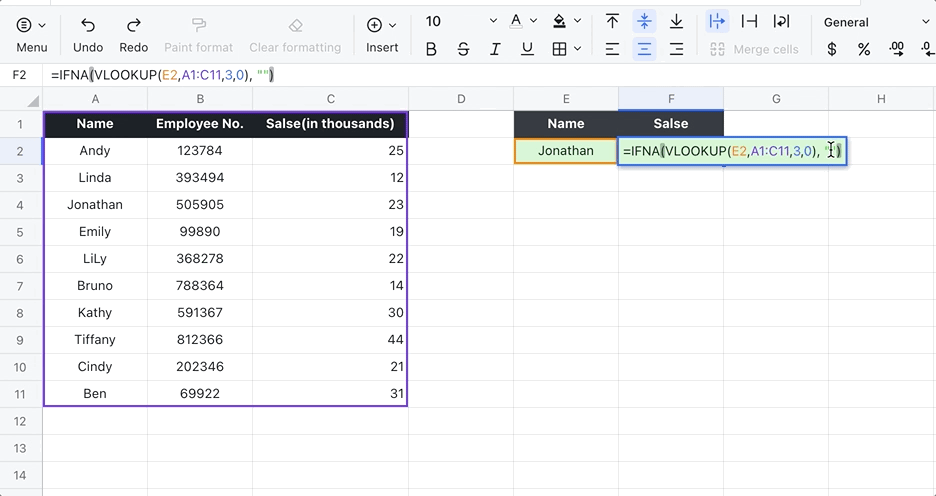Click cell containing Ben
The width and height of the screenshot is (936, 496).
95,394
